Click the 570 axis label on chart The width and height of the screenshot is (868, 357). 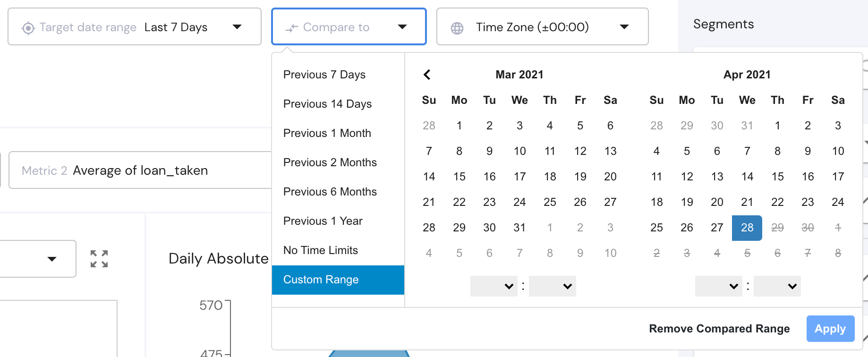[211, 306]
